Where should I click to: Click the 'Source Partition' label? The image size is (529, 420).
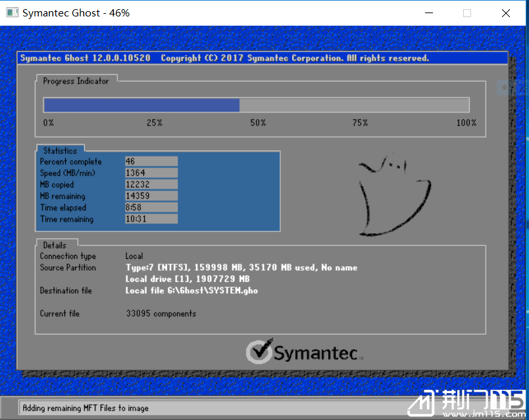coord(68,268)
